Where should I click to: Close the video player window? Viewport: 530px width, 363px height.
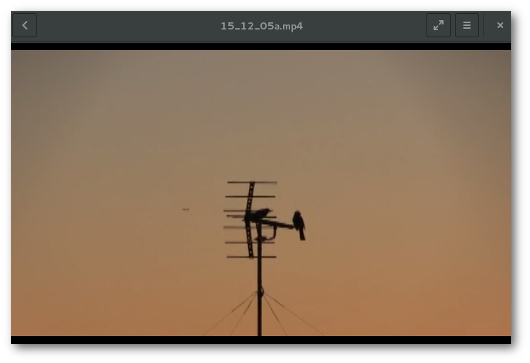tap(500, 25)
